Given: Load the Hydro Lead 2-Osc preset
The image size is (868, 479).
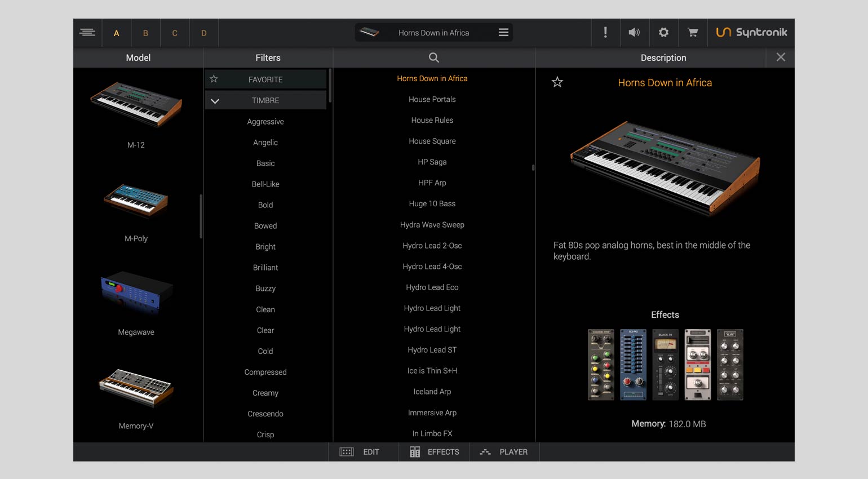Looking at the screenshot, I should coord(432,246).
